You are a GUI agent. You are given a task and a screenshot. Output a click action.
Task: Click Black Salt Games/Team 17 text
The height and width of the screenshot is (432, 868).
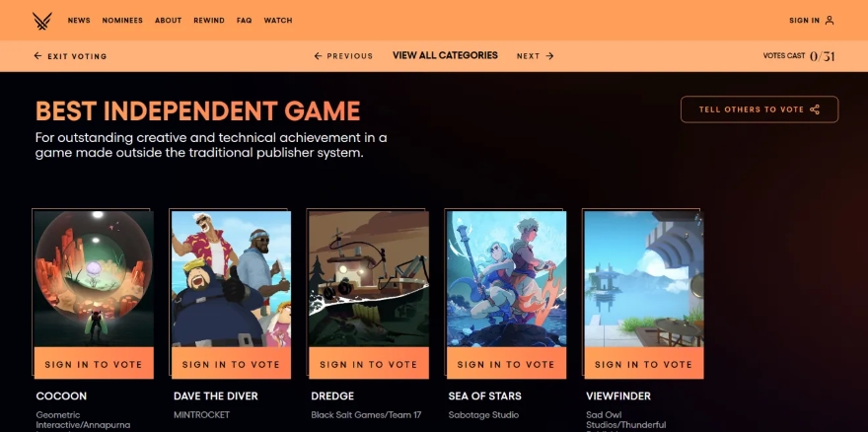click(366, 415)
